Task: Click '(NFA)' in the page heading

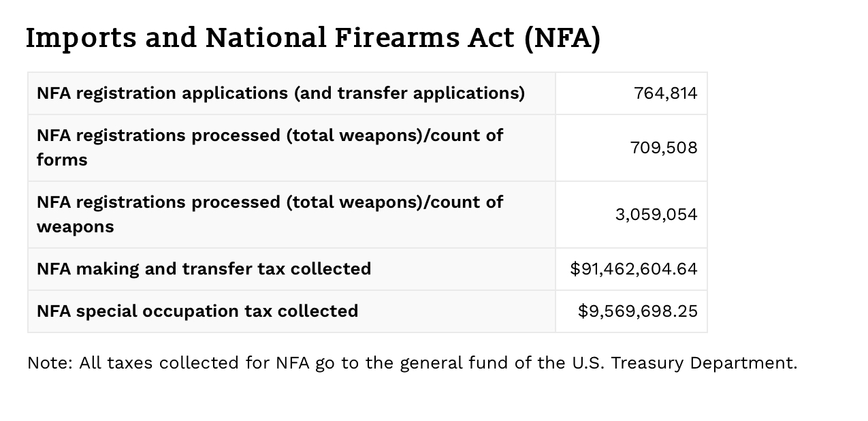Action: [562, 38]
